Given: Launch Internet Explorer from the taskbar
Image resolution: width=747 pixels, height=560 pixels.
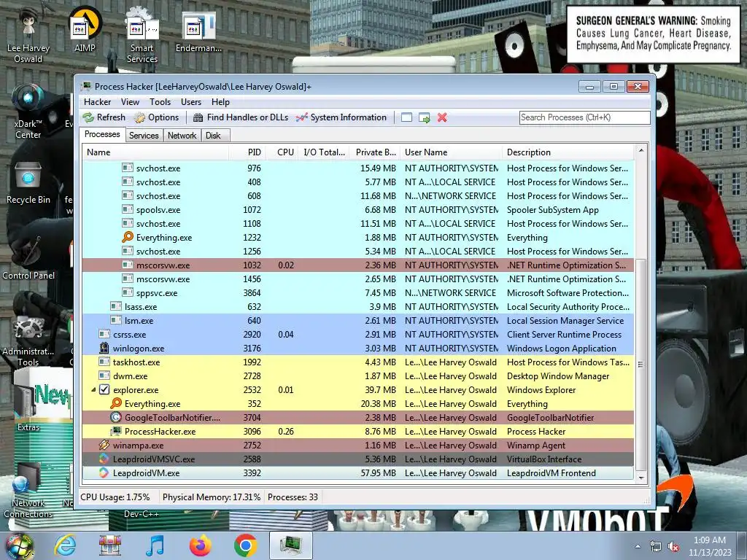Looking at the screenshot, I should (65, 545).
